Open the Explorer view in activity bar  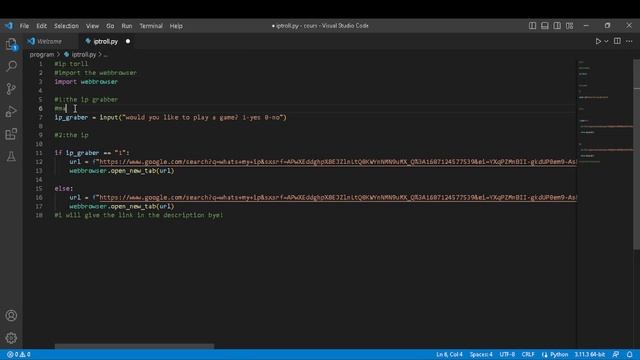[x=11, y=44]
